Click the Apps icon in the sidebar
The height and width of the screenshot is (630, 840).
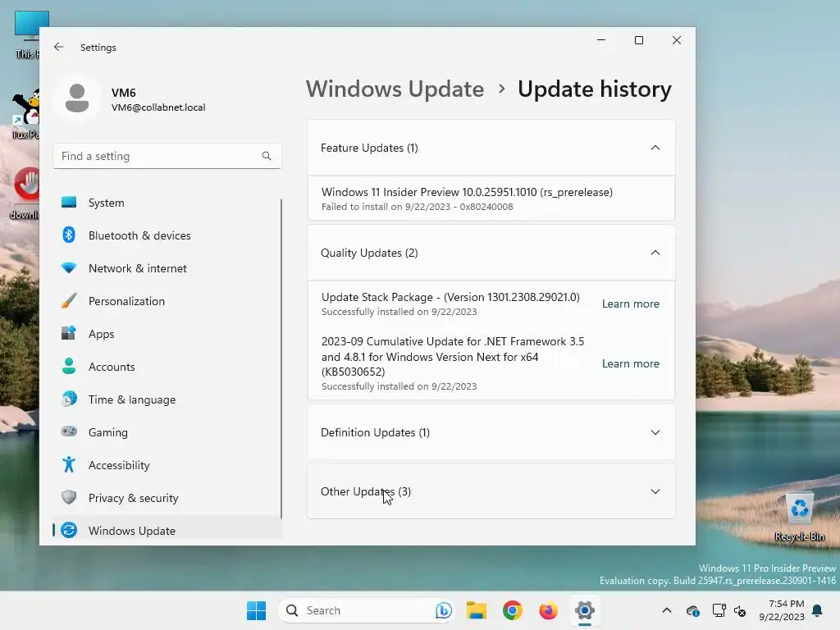coord(69,333)
